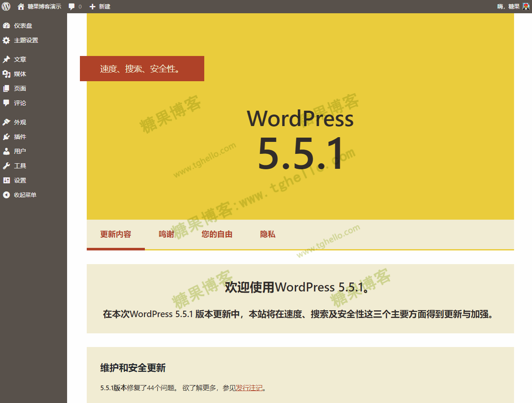
Task: Click the comment count 0 in admin bar
Action: tap(80, 6)
